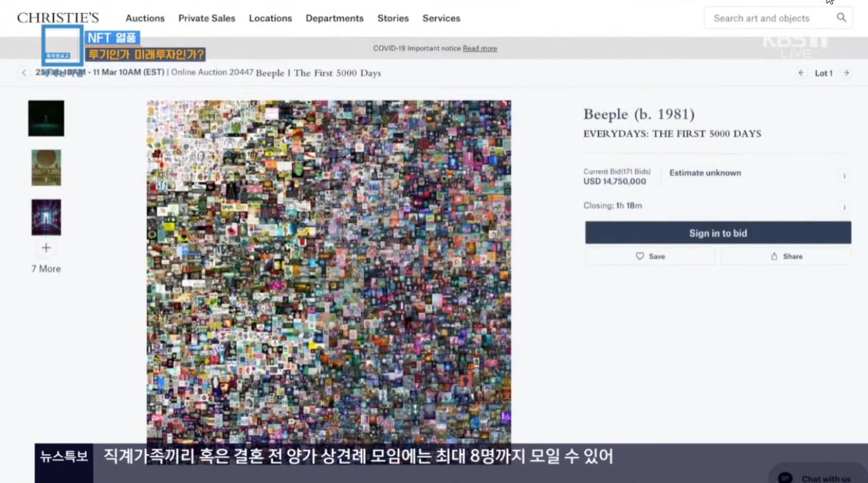Screen dimensions: 868x483
Task: Click the Estimate unknown text
Action: click(x=705, y=173)
